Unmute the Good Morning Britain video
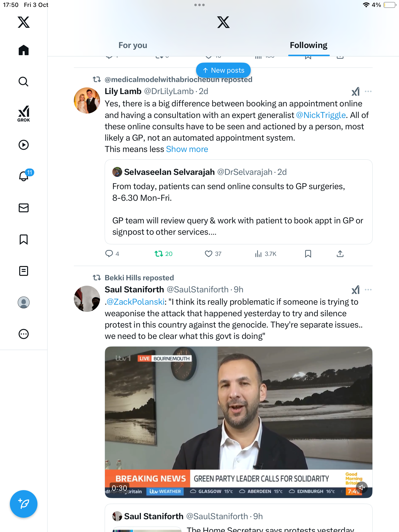 tap(362, 487)
